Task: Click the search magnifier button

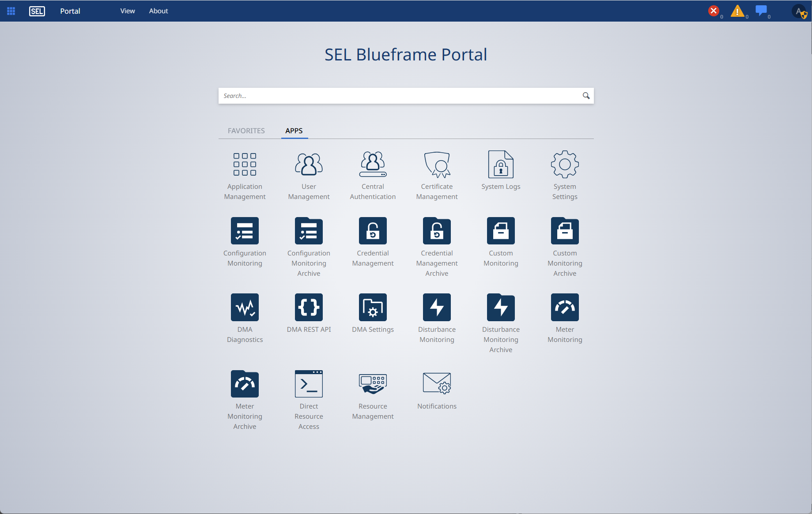Action: [586, 96]
